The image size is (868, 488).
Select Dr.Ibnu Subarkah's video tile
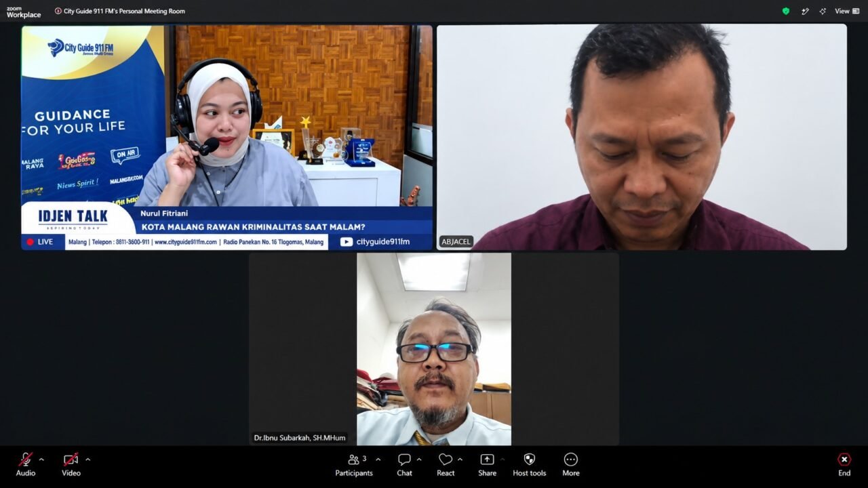434,349
